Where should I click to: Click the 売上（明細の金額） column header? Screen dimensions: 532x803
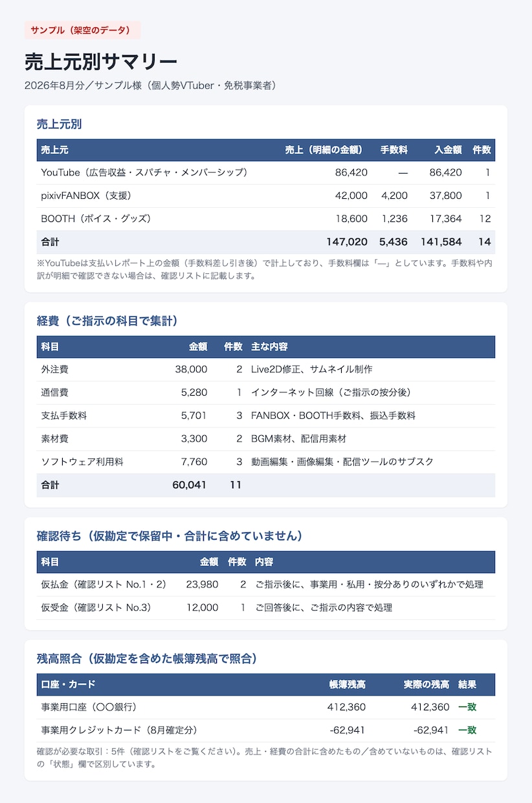[x=326, y=150]
